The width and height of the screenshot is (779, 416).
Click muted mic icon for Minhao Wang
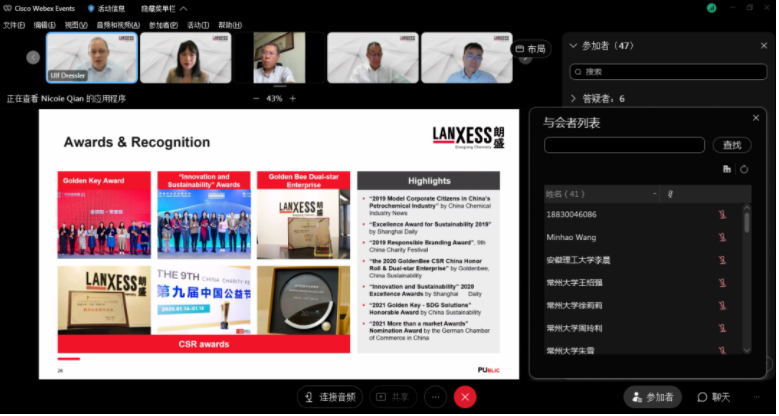coord(722,237)
